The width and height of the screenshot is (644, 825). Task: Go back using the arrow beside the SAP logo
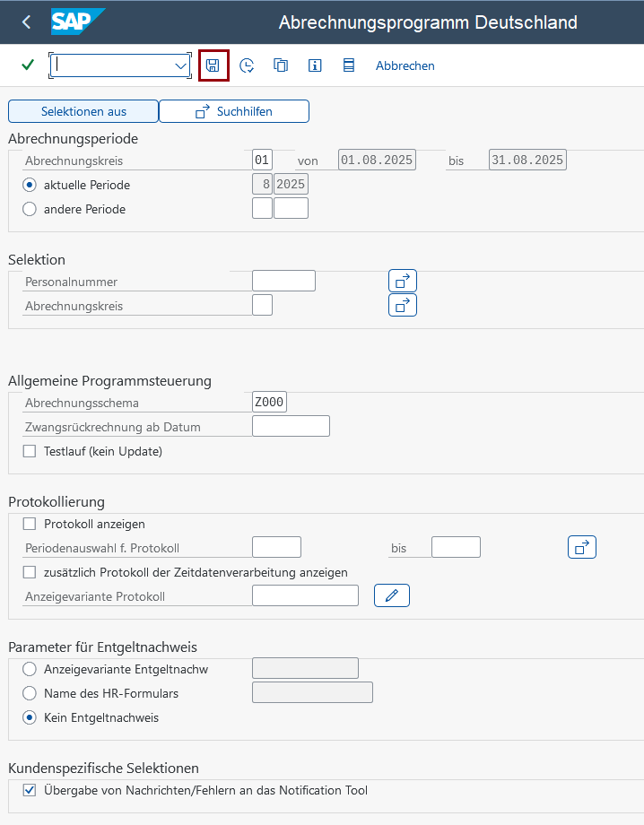pyautogui.click(x=26, y=22)
